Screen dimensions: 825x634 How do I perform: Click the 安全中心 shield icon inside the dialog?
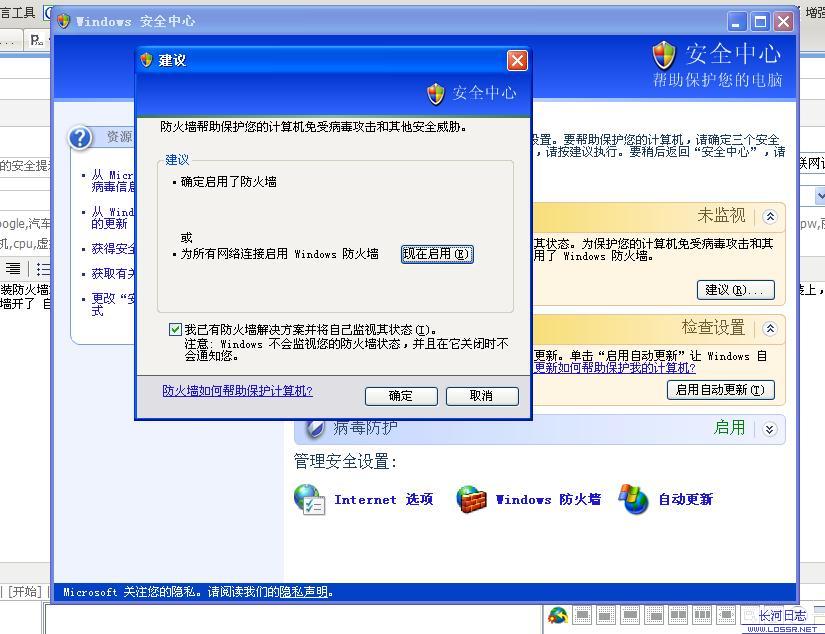[436, 94]
